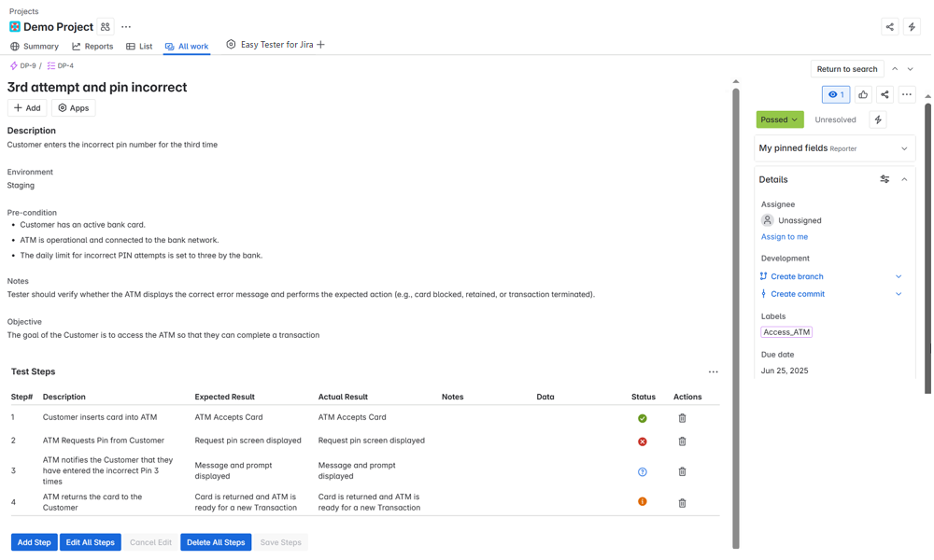The width and height of the screenshot is (934, 560).
Task: Click the green passed status of step 1
Action: [643, 418]
